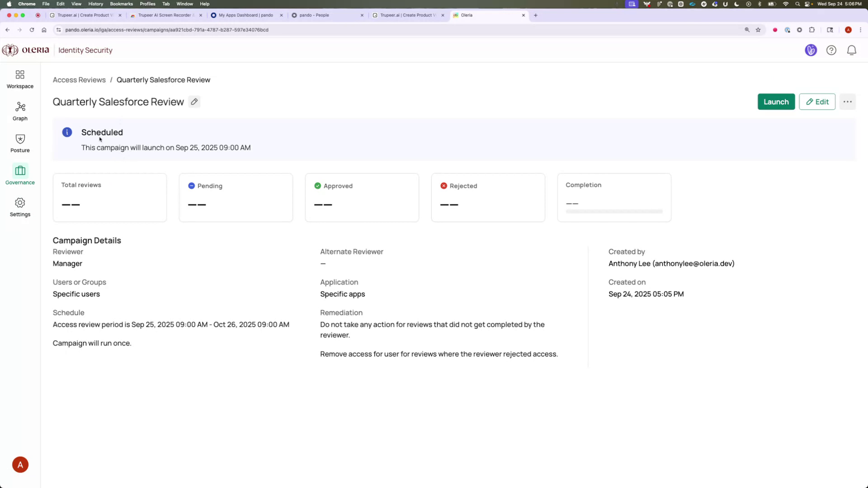Click the account avatar at bottom left

point(20,464)
